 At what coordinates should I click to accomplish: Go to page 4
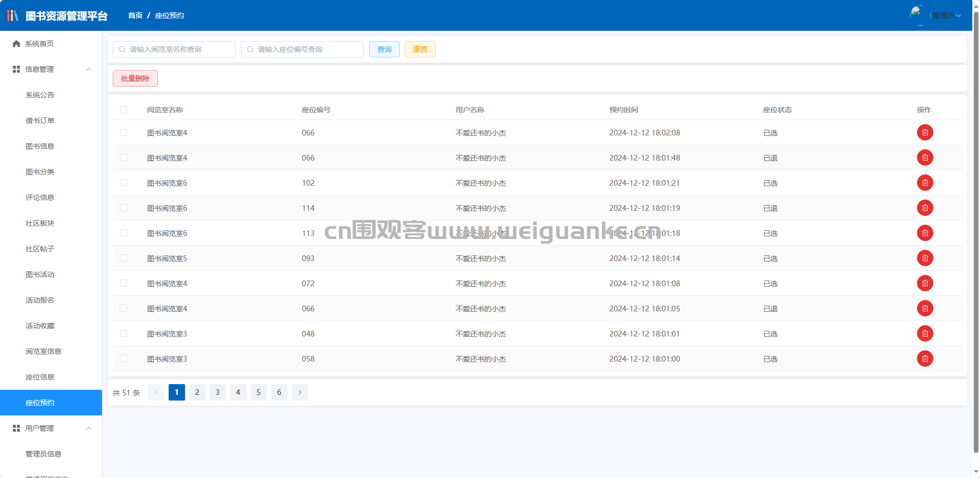(x=238, y=392)
